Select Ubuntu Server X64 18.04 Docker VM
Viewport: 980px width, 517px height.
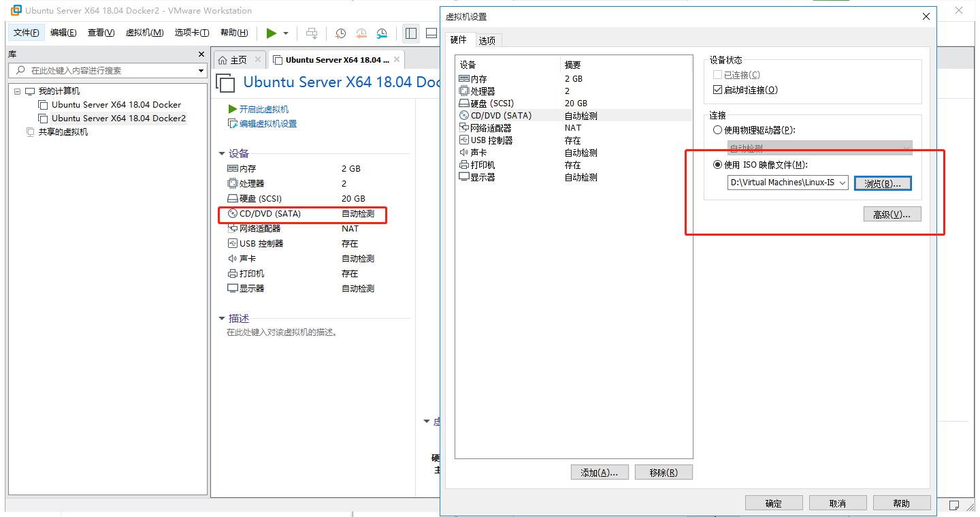(116, 105)
